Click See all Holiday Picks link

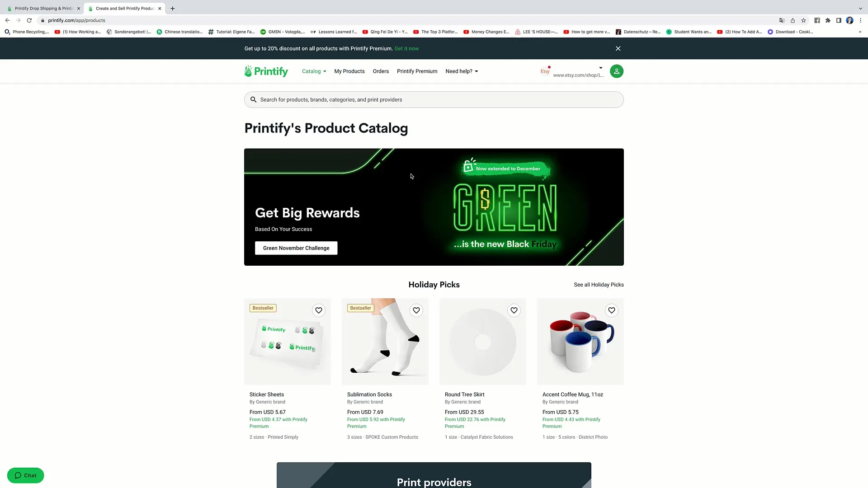click(598, 284)
